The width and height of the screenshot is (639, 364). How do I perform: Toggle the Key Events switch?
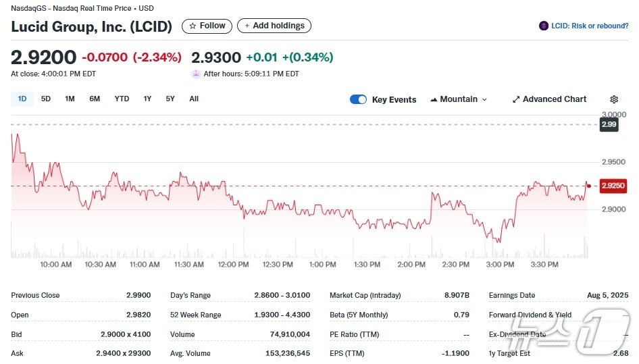pyautogui.click(x=358, y=99)
